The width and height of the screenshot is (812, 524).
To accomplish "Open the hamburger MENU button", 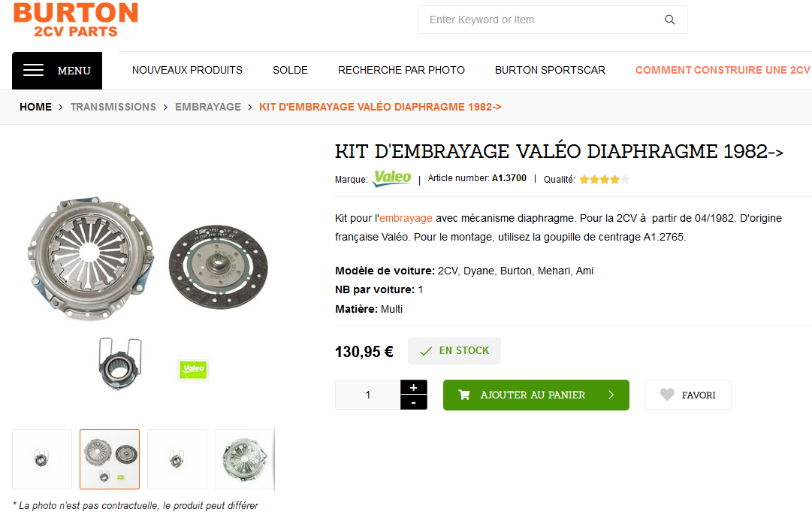I will click(x=57, y=71).
